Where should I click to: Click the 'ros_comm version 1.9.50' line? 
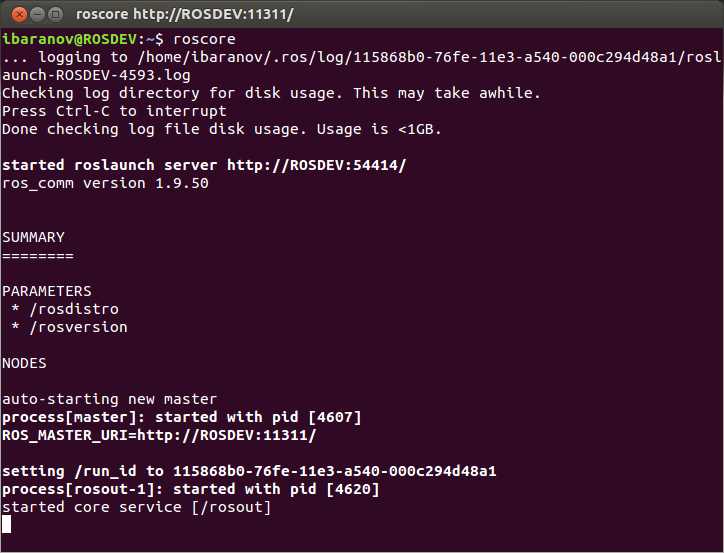pyautogui.click(x=105, y=183)
